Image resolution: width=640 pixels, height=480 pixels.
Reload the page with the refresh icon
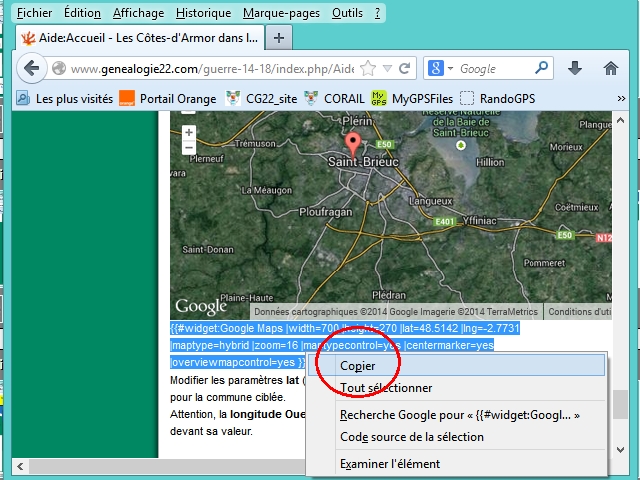click(x=404, y=68)
